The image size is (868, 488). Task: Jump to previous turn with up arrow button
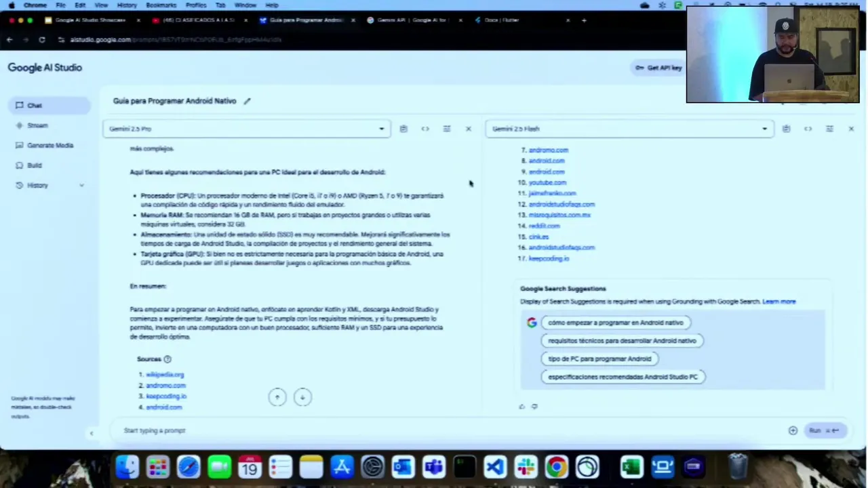277,397
